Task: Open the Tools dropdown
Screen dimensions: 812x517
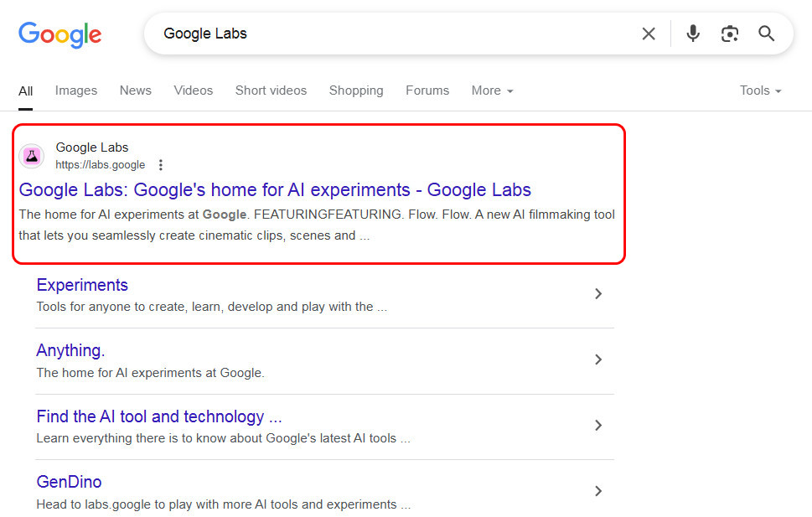Action: [758, 90]
